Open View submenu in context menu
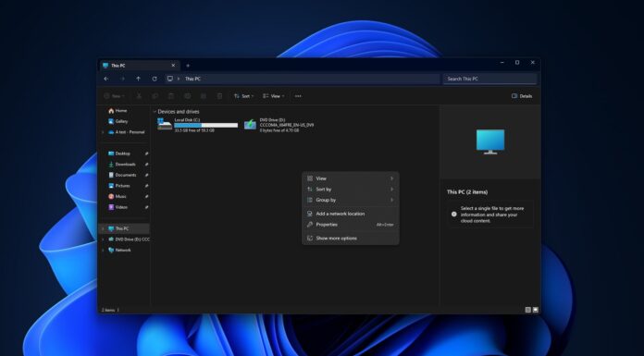 pos(351,178)
